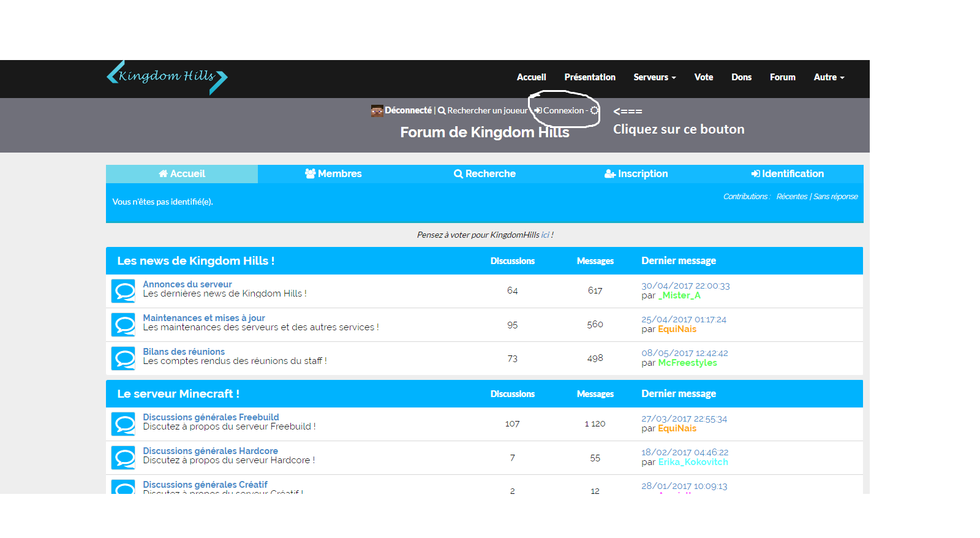Click the Minecraft avatar head icon
The height and width of the screenshot is (538, 980).
pyautogui.click(x=377, y=111)
